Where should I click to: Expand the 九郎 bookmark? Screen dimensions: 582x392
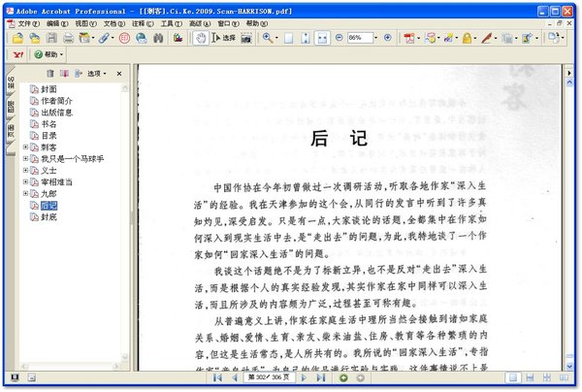(x=25, y=193)
